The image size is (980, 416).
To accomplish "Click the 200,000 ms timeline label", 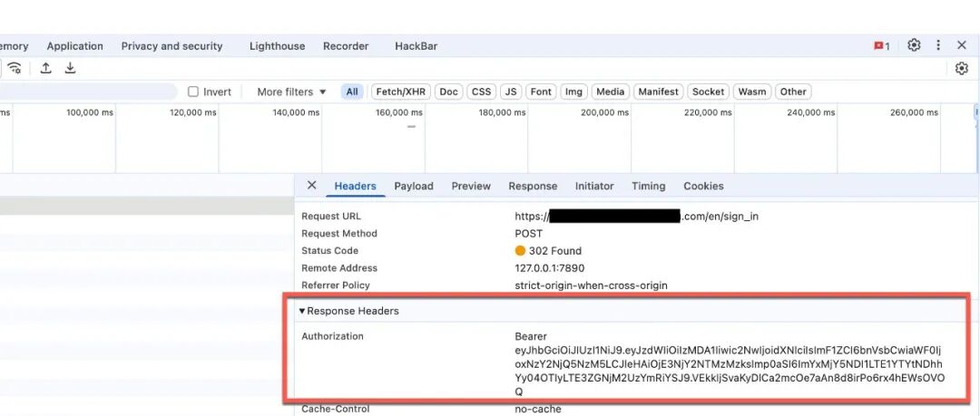I will 605,113.
